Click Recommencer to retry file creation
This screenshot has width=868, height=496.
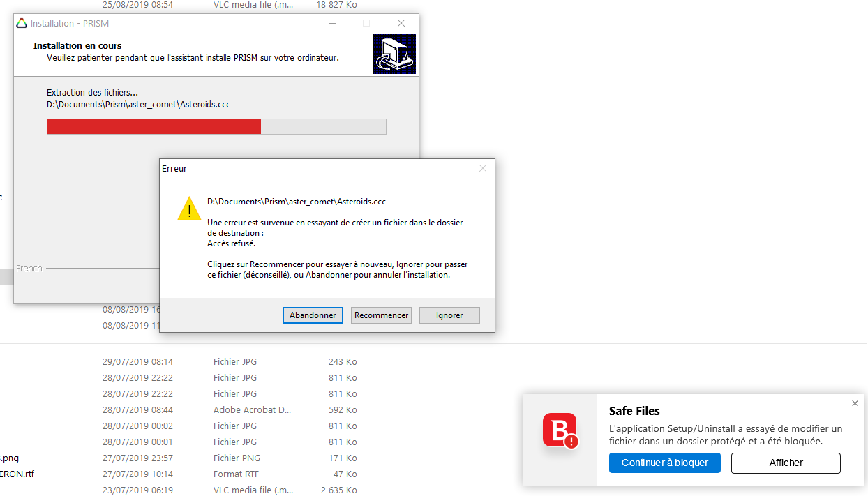coord(381,315)
